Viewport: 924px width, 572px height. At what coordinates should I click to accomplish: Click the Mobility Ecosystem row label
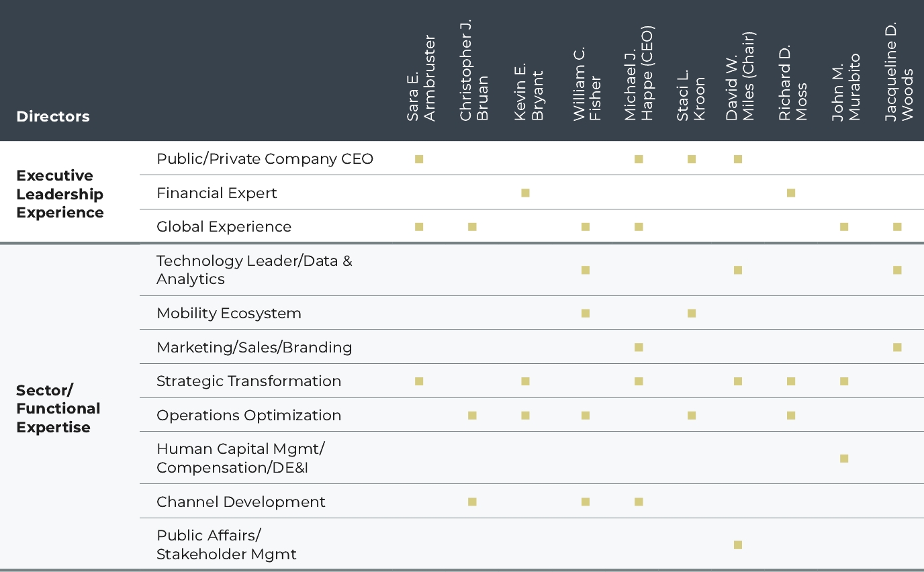click(x=228, y=314)
